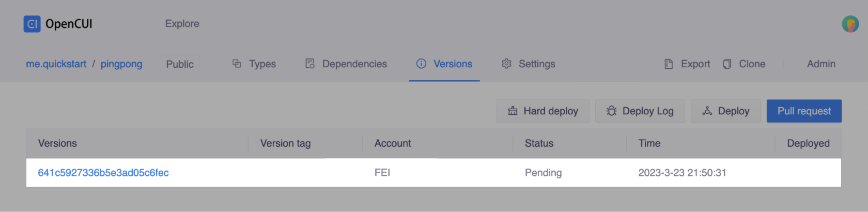The height and width of the screenshot is (212, 868).
Task: Click the Clone copy icon
Action: (x=727, y=64)
